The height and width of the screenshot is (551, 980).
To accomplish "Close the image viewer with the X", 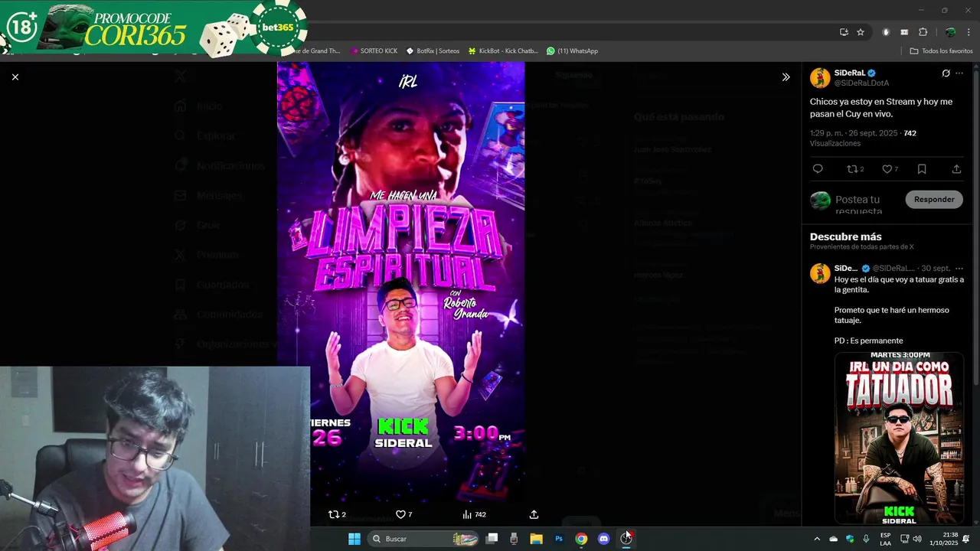I will pos(15,77).
